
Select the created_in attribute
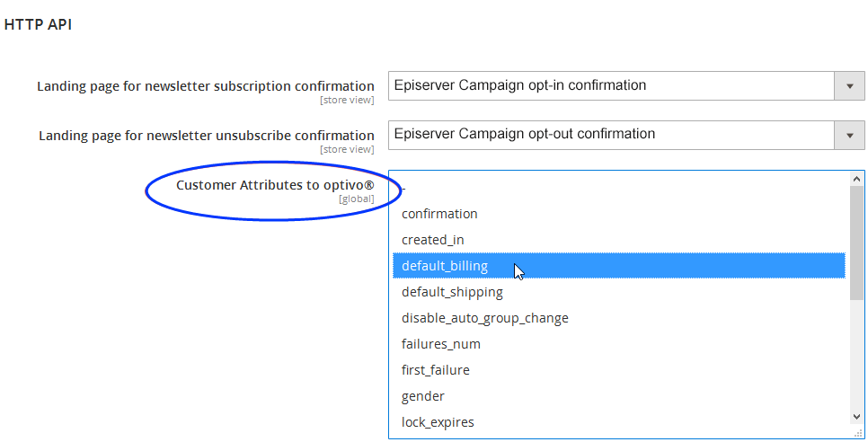click(432, 240)
